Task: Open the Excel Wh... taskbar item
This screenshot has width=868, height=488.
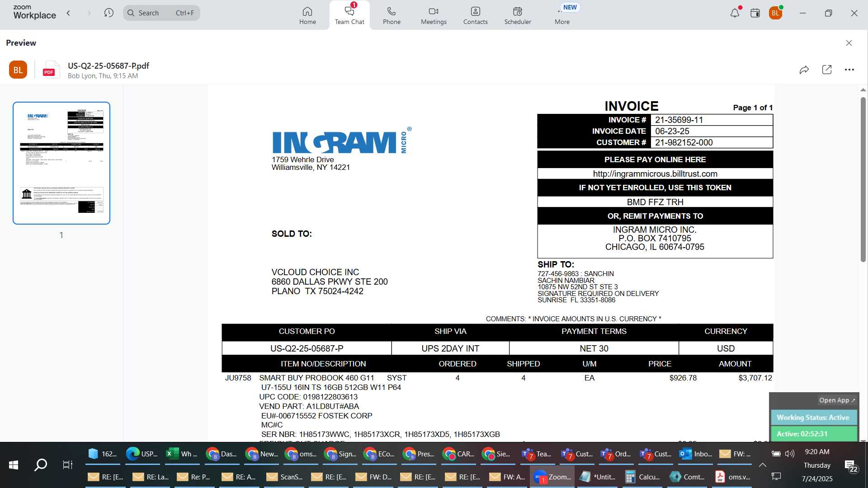Action: [181, 454]
